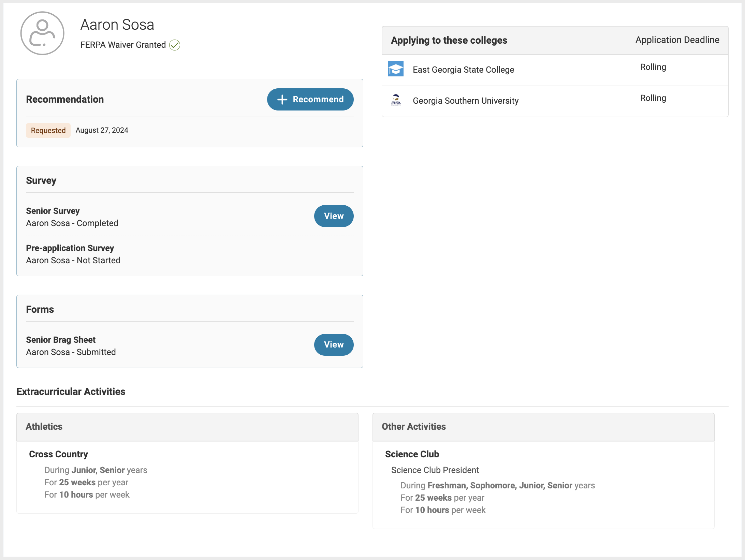This screenshot has height=560, width=745.
Task: Click 'During Freshman, Sophomore, Junior, Senior years' text
Action: (498, 486)
